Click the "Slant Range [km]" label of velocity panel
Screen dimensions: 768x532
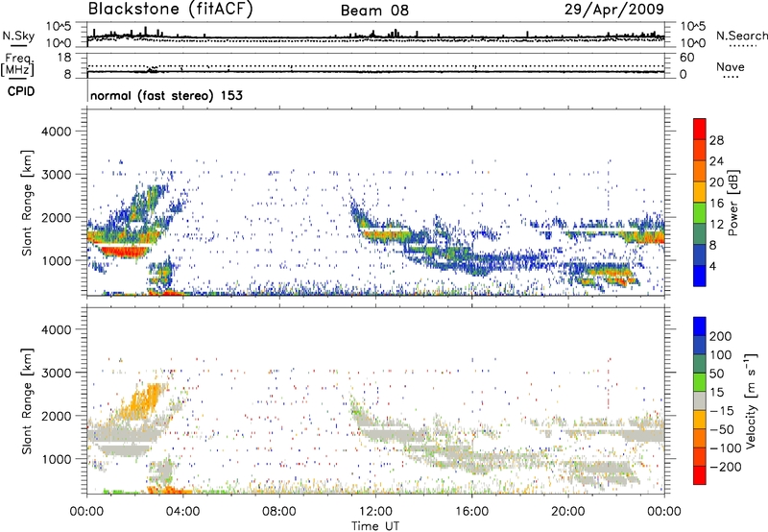pos(27,401)
